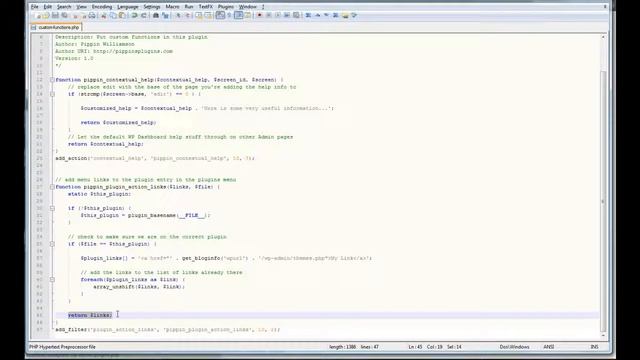
Task: Click the Replace toolbar icon
Action: (x=165, y=16)
